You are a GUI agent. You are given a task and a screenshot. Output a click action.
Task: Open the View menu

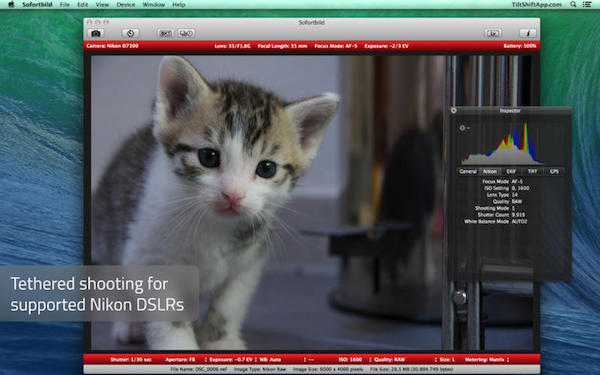[x=102, y=5]
